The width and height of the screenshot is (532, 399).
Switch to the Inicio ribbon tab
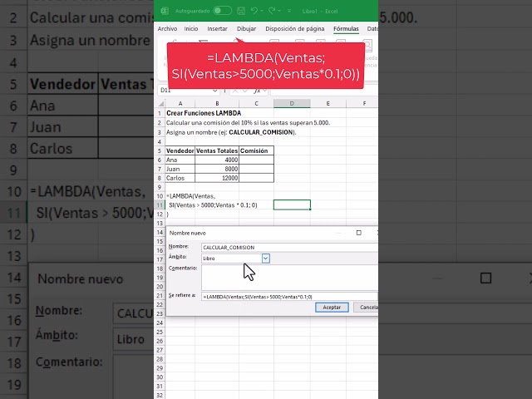(x=191, y=29)
